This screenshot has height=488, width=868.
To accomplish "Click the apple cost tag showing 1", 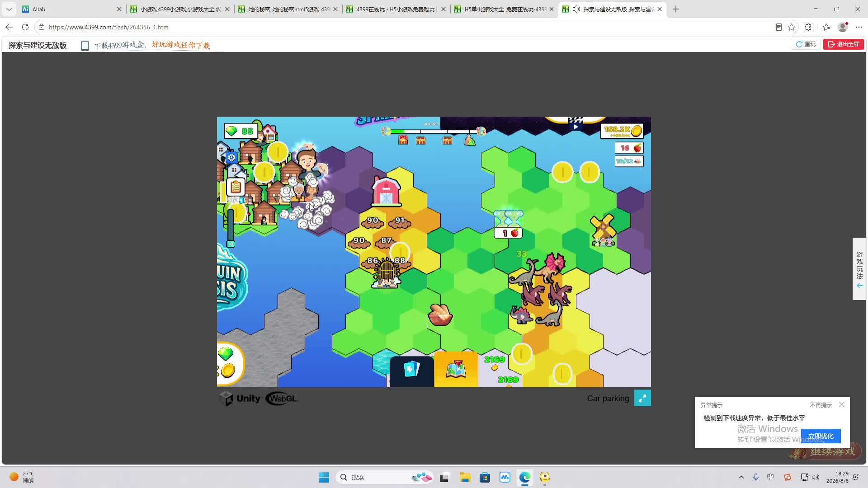I will pyautogui.click(x=509, y=233).
